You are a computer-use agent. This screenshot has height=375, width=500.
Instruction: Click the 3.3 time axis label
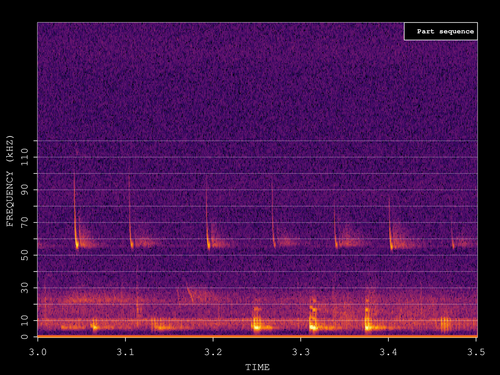[301, 352]
